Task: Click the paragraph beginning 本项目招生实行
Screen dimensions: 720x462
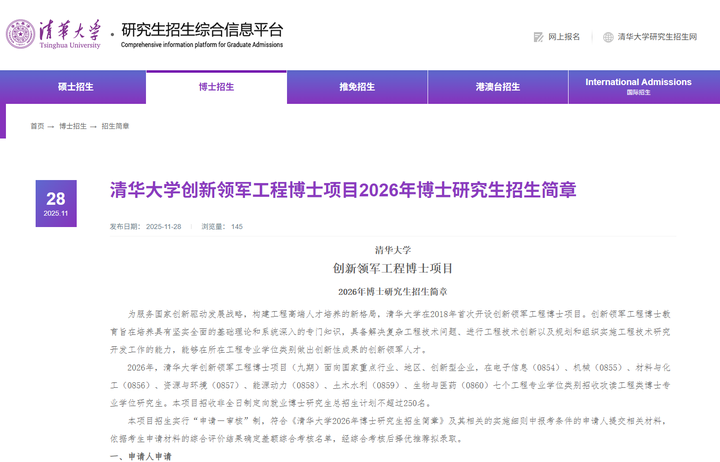Action: 388,429
